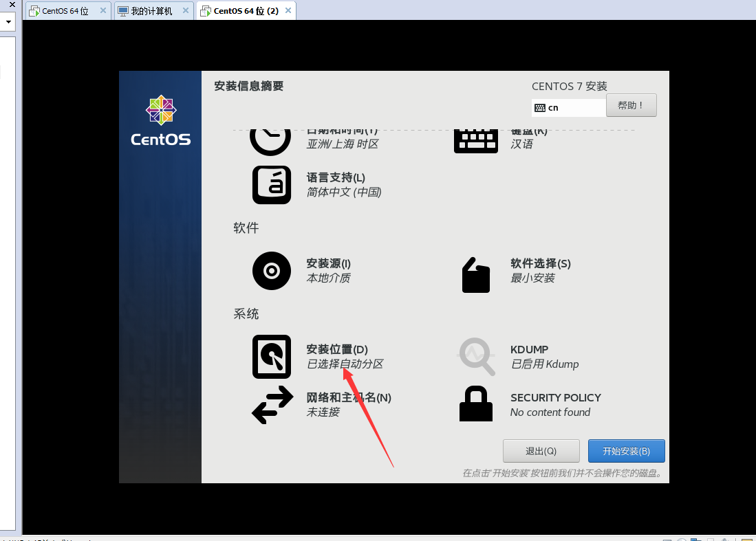Click the 开始安装(B) button

[626, 451]
